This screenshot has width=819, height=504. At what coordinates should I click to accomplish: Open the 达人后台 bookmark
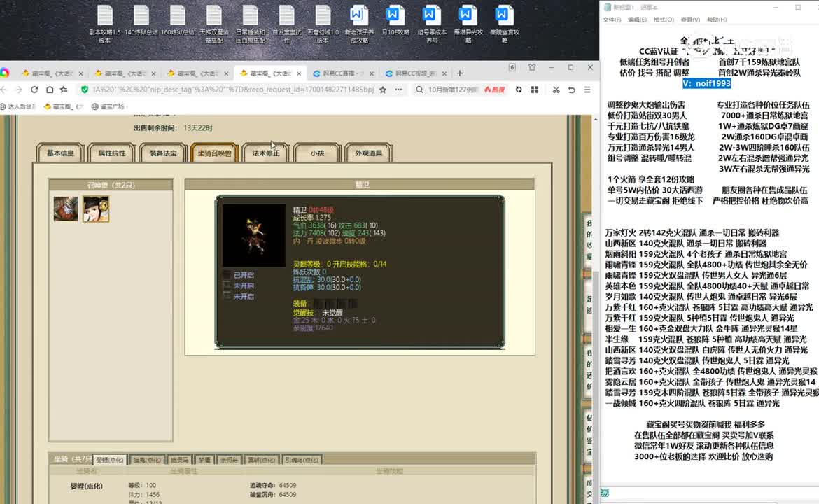(x=18, y=106)
